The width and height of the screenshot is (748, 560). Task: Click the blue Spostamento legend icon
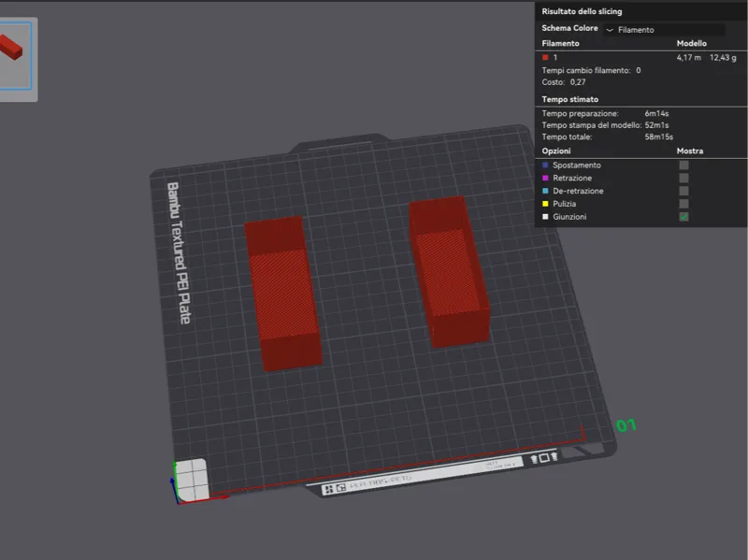pos(545,165)
